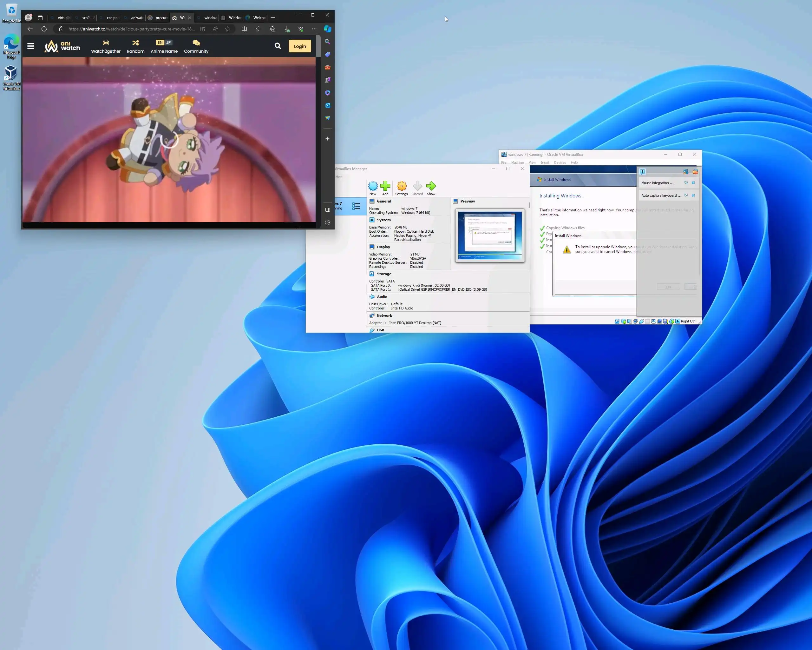Click the aniwatch Random shuffle icon
Image resolution: width=812 pixels, height=650 pixels.
[135, 43]
